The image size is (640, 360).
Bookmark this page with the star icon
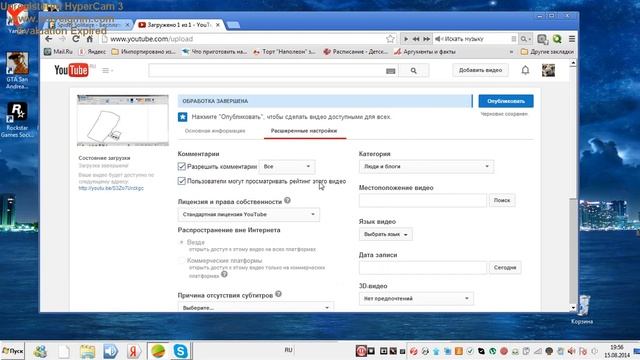point(390,39)
